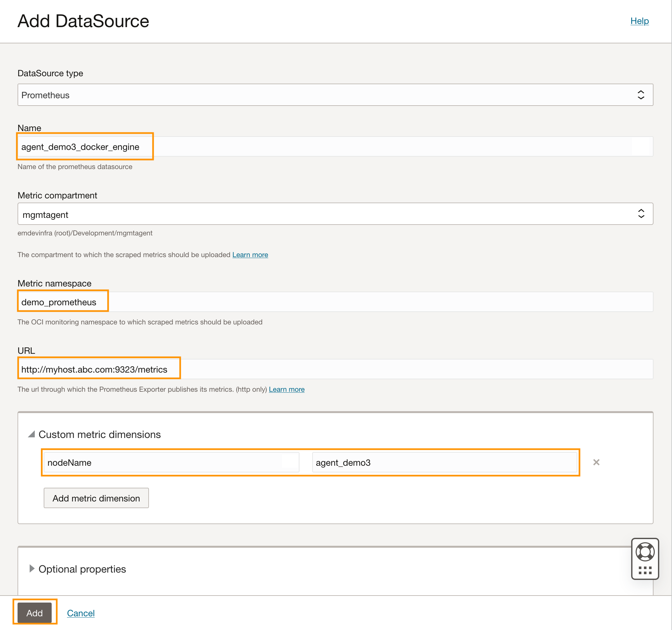The image size is (672, 630).
Task: Click the Cancel link
Action: [80, 613]
